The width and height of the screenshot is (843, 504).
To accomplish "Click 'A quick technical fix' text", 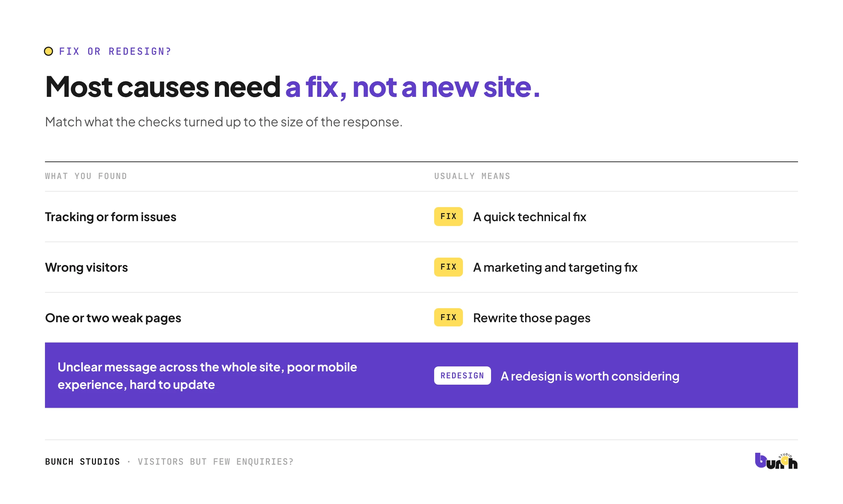I will (x=530, y=217).
